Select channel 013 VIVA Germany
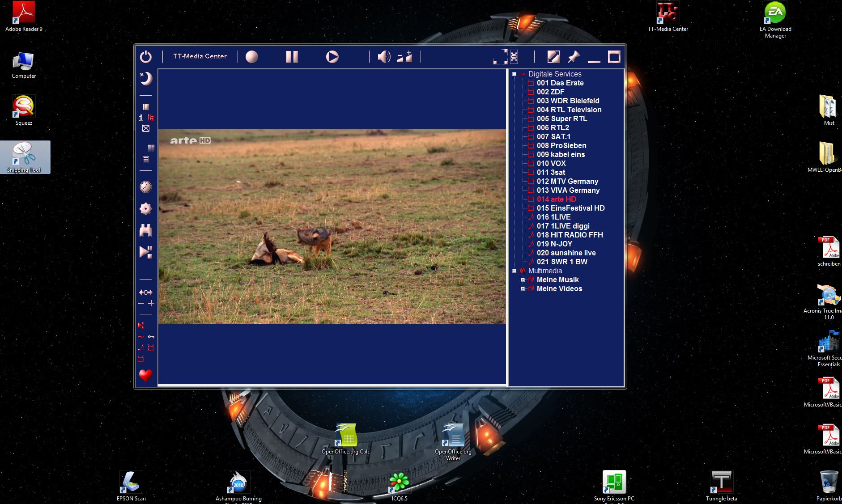This screenshot has height=504, width=842. [568, 191]
